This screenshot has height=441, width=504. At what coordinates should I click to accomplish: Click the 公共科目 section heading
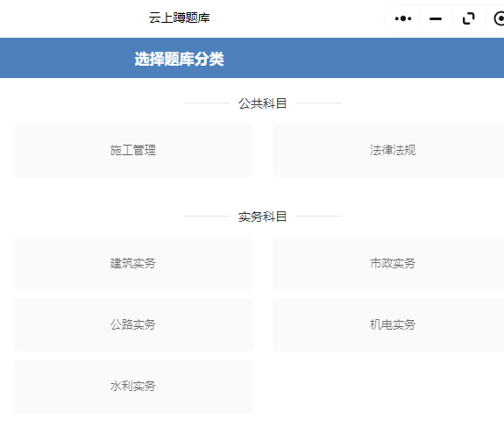pos(262,103)
